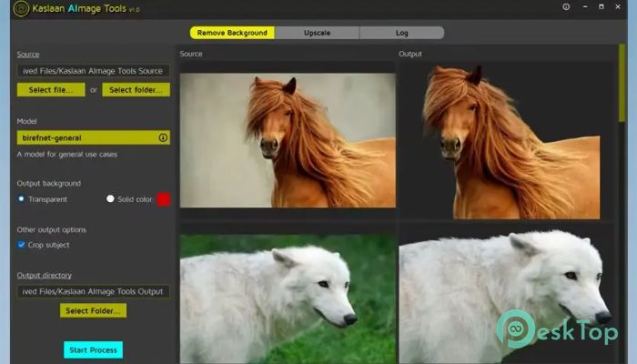Open the Log tab
Image resolution: width=637 pixels, height=364 pixels.
(x=401, y=33)
